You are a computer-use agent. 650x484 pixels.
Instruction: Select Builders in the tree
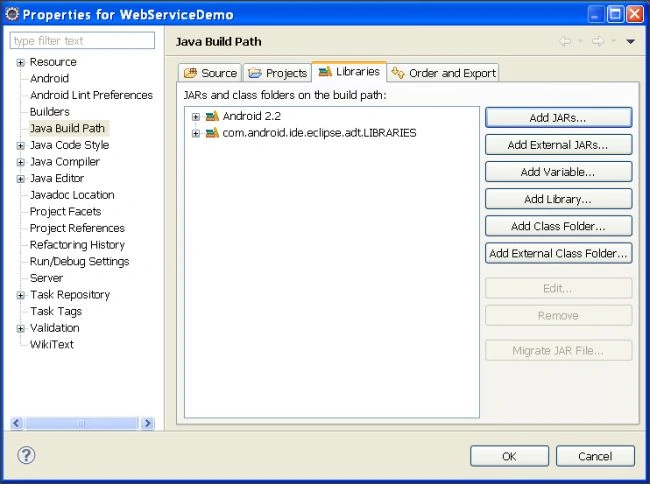49,111
